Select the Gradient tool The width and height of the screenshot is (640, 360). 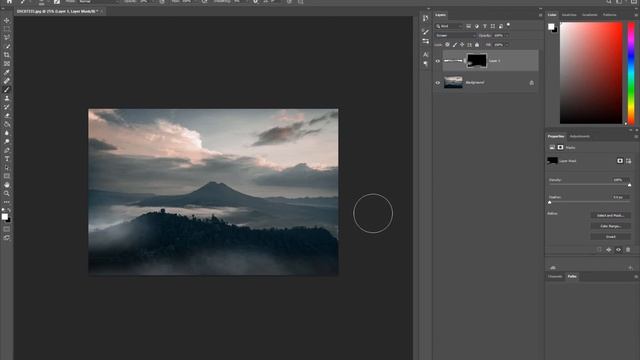tap(7, 124)
